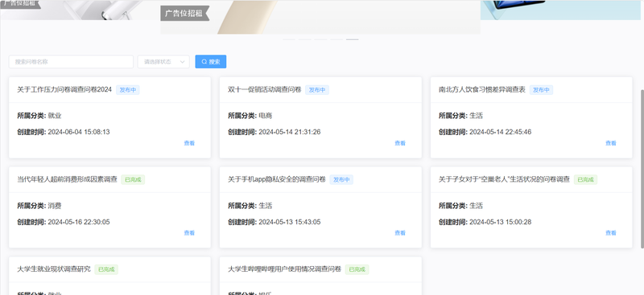Image resolution: width=644 pixels, height=295 pixels.
Task: Click the search questionnaire name input field
Action: (71, 62)
